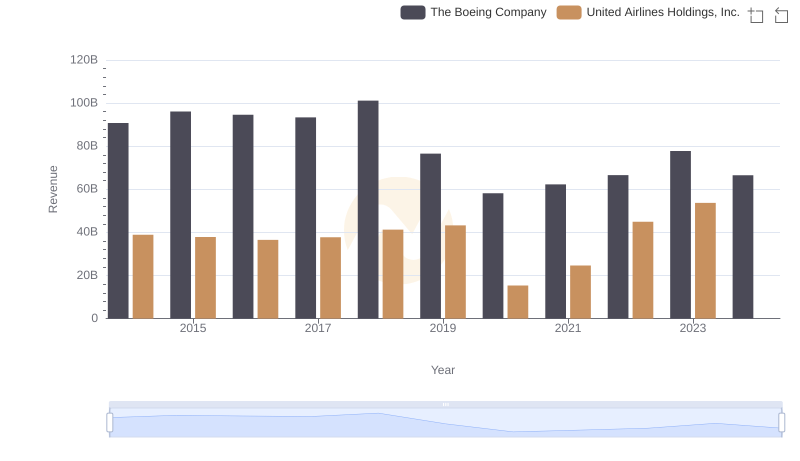
Task: Click the area zoom toolbox icon
Action: click(x=756, y=15)
